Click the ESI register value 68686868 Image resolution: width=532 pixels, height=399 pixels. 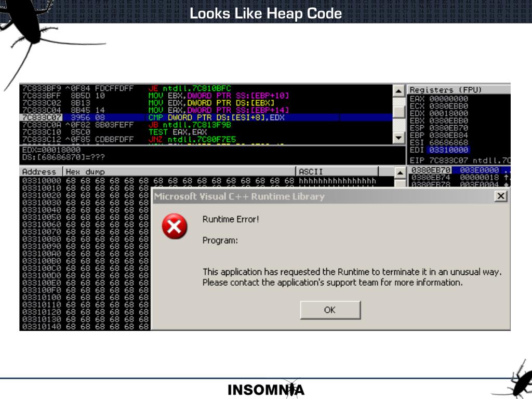(x=448, y=142)
